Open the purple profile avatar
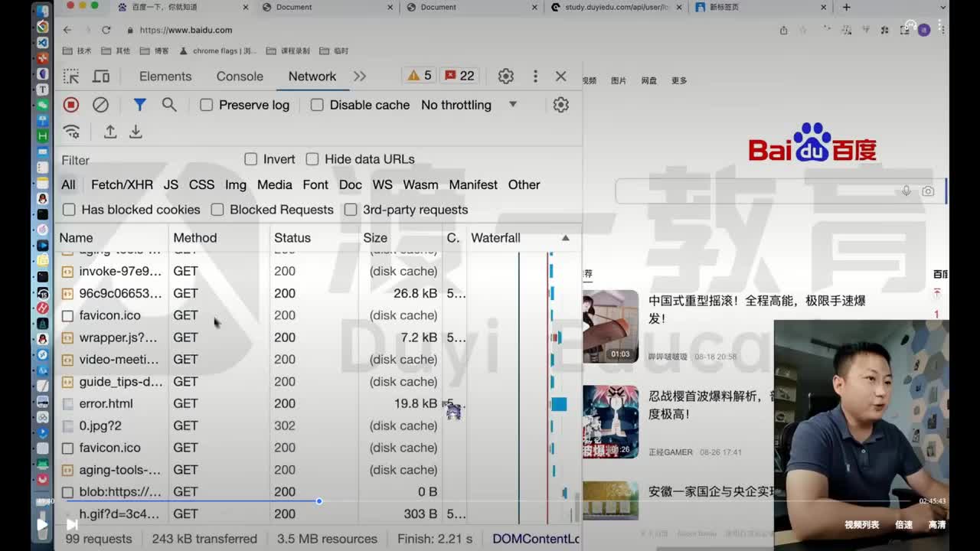 pos(924,30)
